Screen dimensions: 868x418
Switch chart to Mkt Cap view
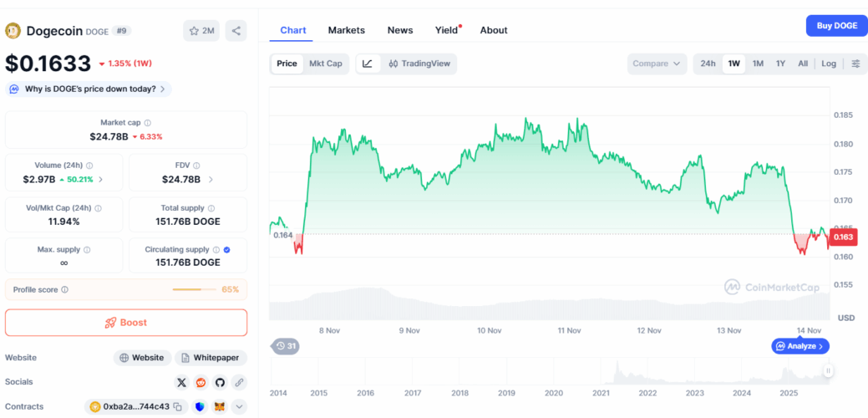[x=326, y=64]
